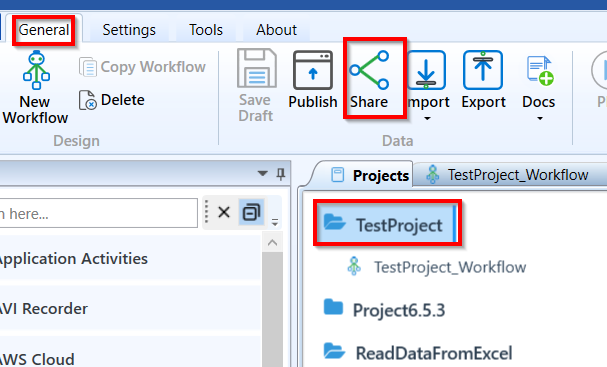Click the workflow icon on TestProject_Workflow tab
Viewport: 607px width, 367px height.
(x=432, y=174)
